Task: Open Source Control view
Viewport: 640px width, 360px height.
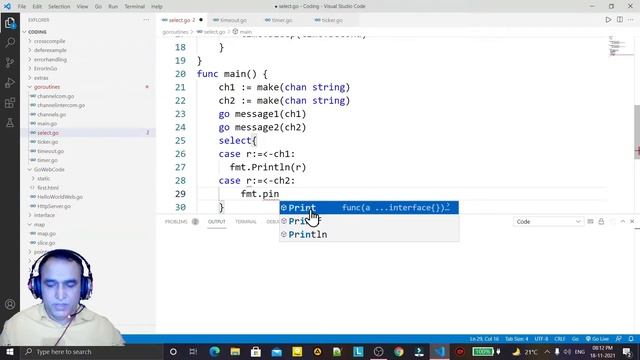Action: point(10,62)
